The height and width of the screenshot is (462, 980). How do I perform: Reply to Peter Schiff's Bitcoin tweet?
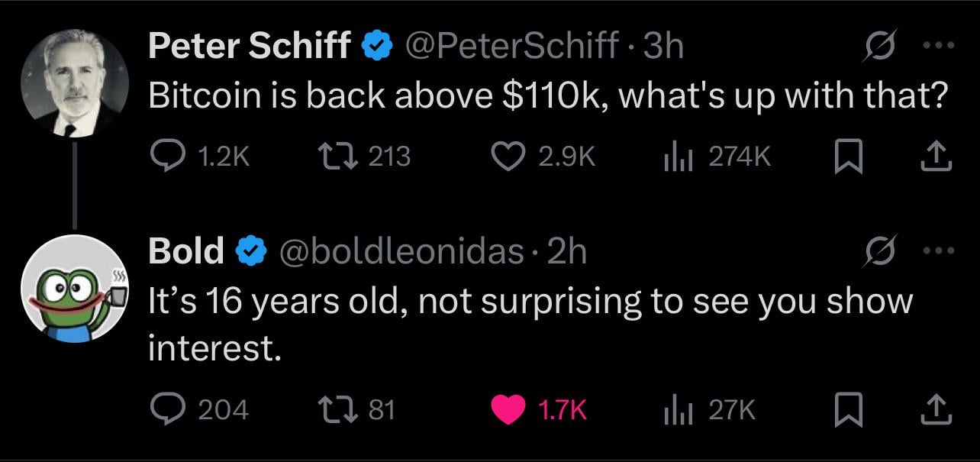(x=164, y=157)
